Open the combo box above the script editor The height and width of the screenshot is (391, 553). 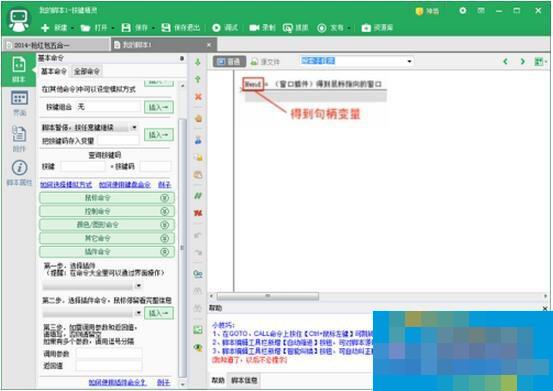coord(356,61)
